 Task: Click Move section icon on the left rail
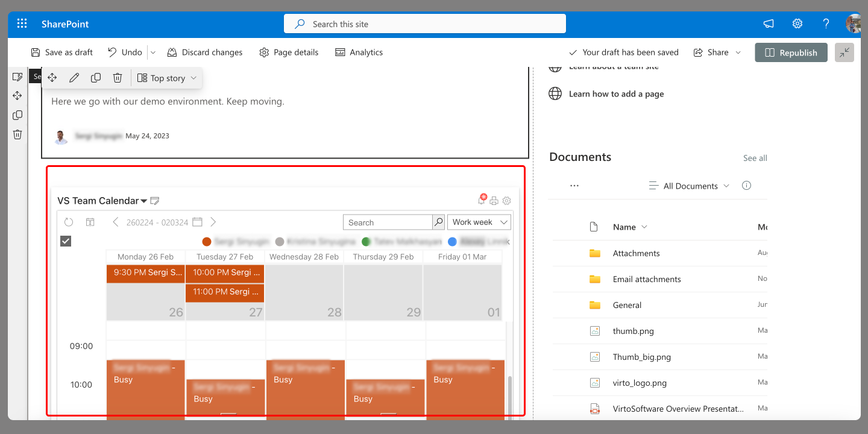[x=17, y=96]
